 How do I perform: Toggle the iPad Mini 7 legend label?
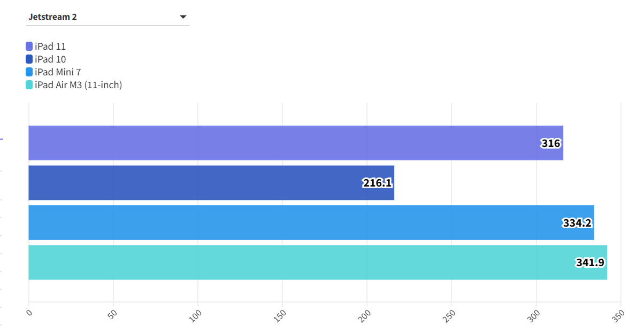pos(58,72)
